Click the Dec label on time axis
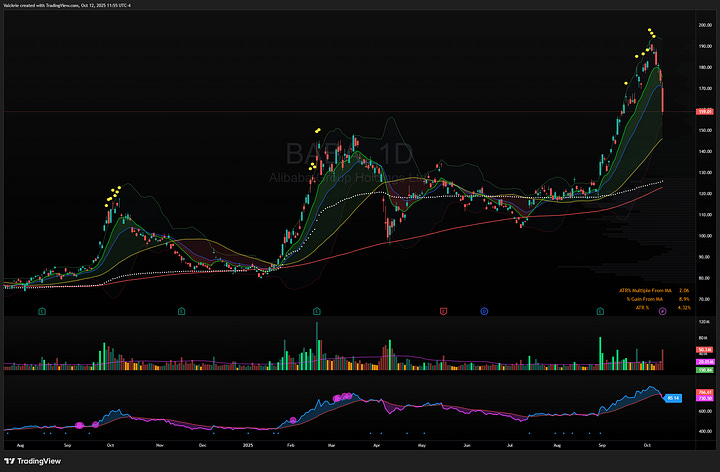This screenshot has width=720, height=472. (202, 445)
